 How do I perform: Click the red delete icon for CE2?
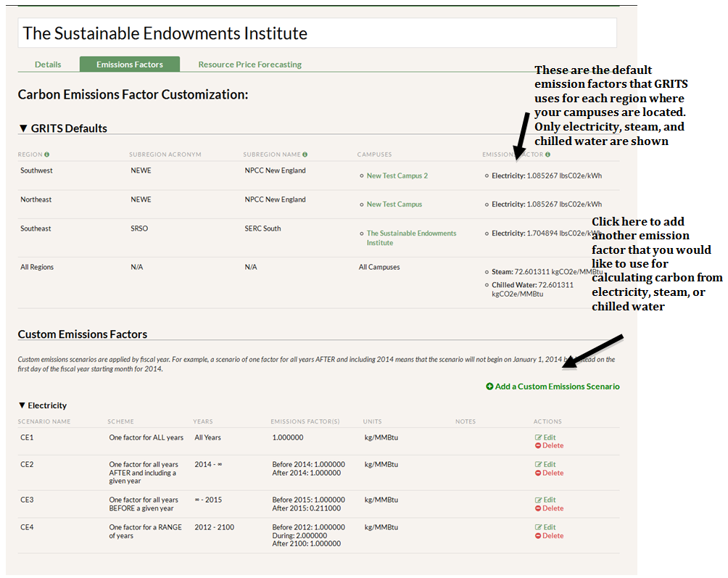click(x=537, y=473)
